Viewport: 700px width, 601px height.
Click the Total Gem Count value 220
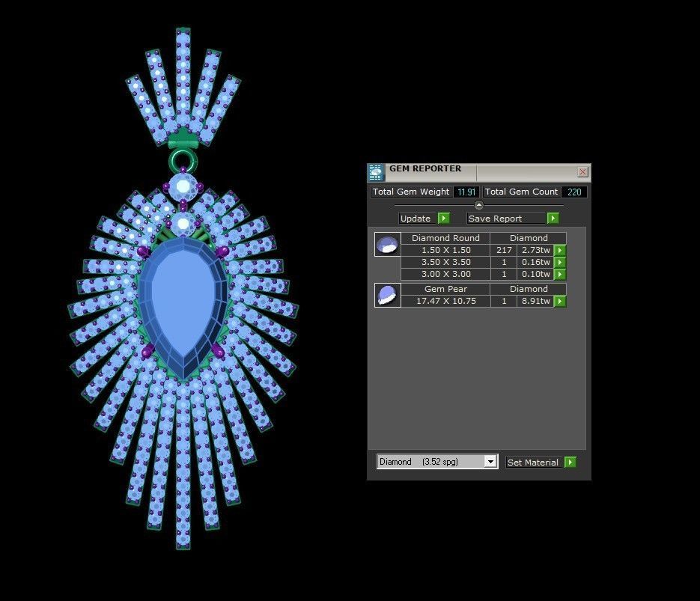tap(574, 192)
